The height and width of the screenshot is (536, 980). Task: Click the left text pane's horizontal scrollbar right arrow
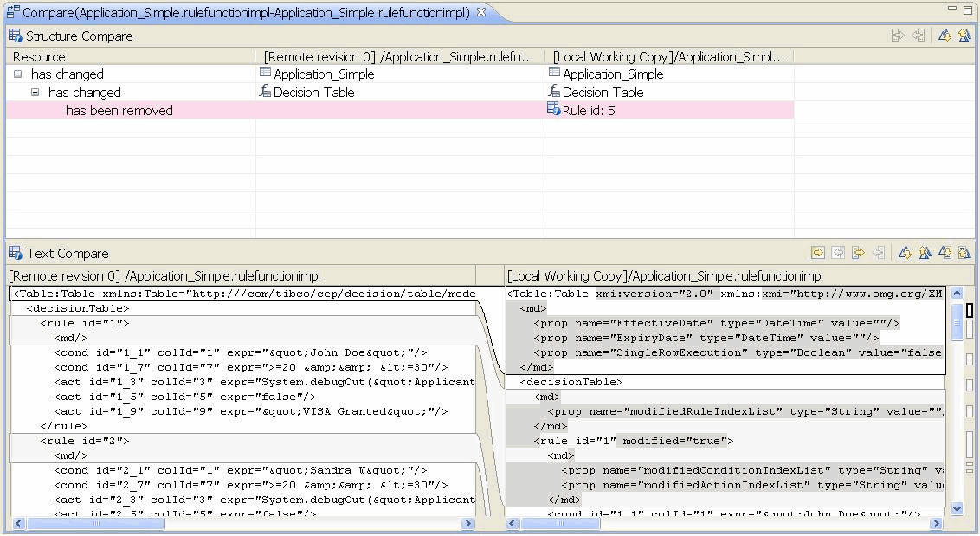tap(467, 523)
